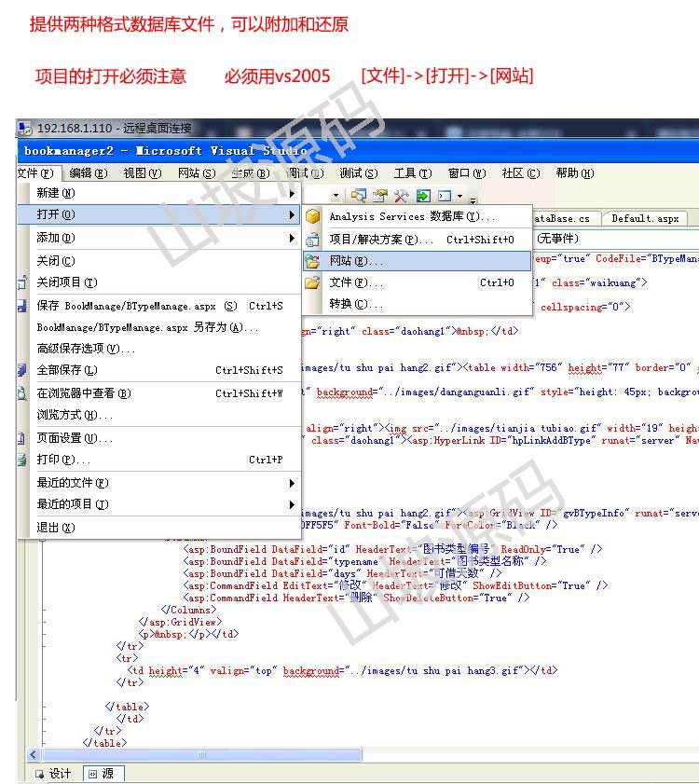Viewport: 699px width, 784px height.
Task: Choose 全部保存(L) menu entry
Action: tap(159, 370)
